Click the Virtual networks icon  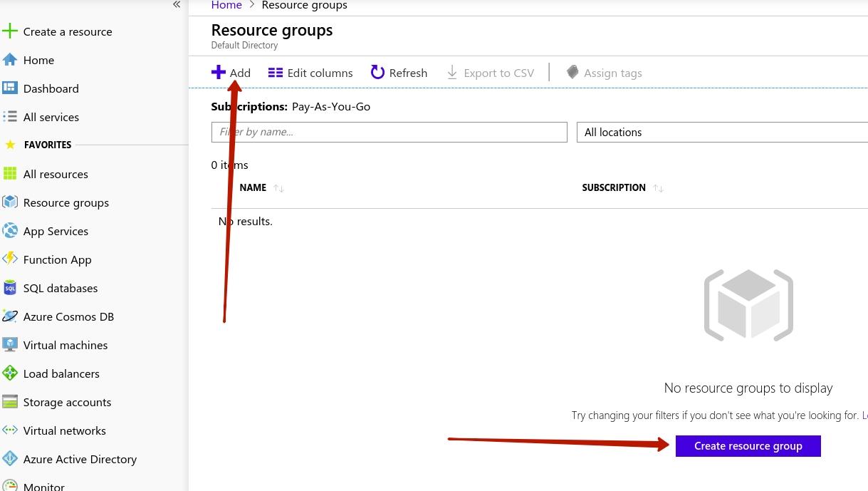click(10, 430)
